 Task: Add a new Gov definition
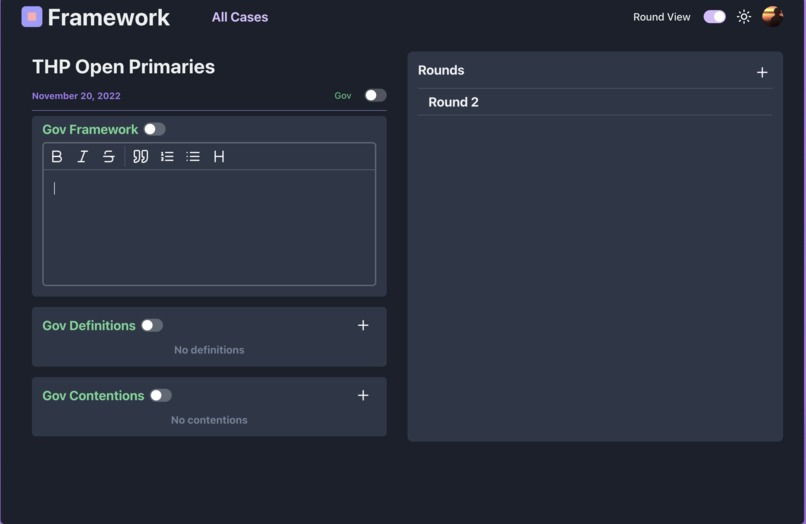pyautogui.click(x=363, y=325)
